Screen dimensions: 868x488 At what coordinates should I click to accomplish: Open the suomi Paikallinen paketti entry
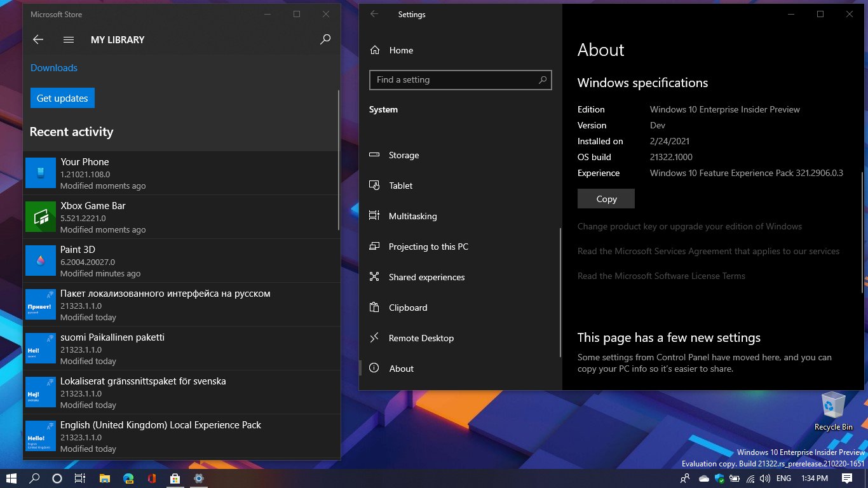click(x=181, y=348)
